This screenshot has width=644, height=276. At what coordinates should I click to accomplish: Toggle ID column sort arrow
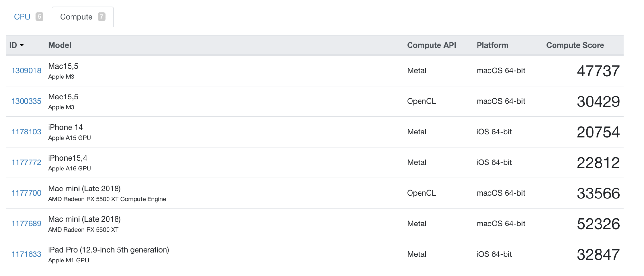[22, 45]
